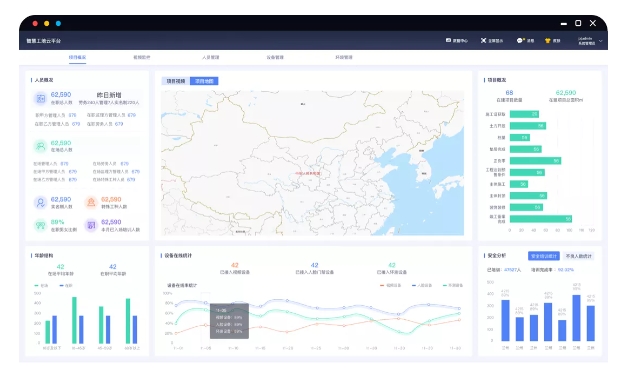
Task: Click the yellow dot in title bar
Action: click(x=47, y=24)
